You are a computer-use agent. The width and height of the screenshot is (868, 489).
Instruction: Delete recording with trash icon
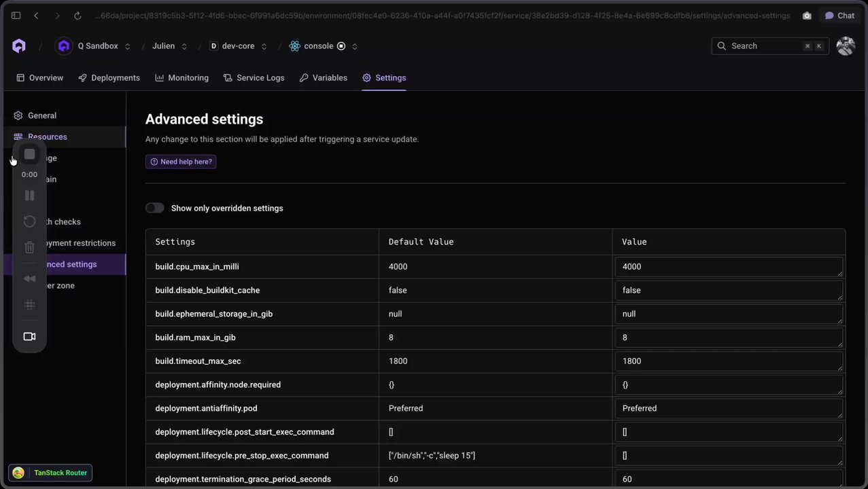click(x=29, y=247)
